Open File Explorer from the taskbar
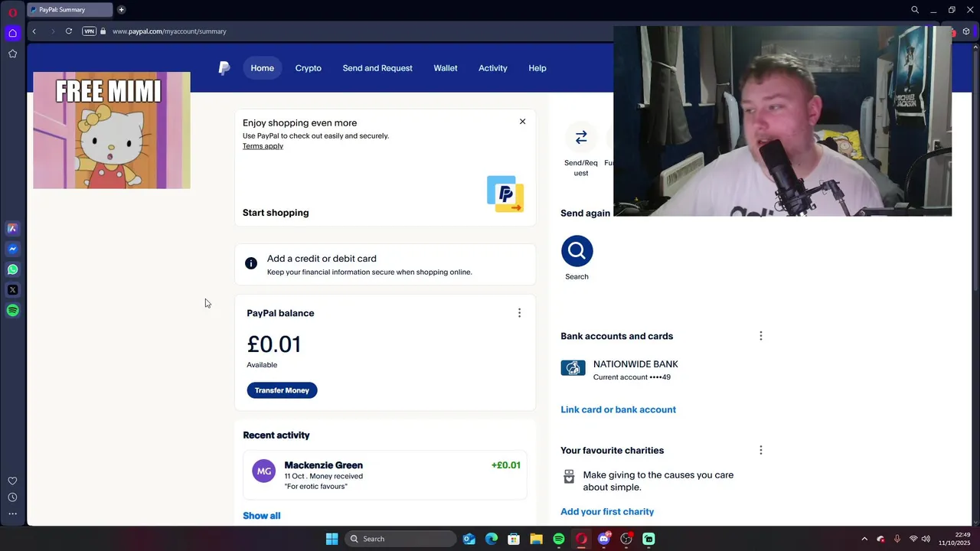The height and width of the screenshot is (551, 980). 536,539
